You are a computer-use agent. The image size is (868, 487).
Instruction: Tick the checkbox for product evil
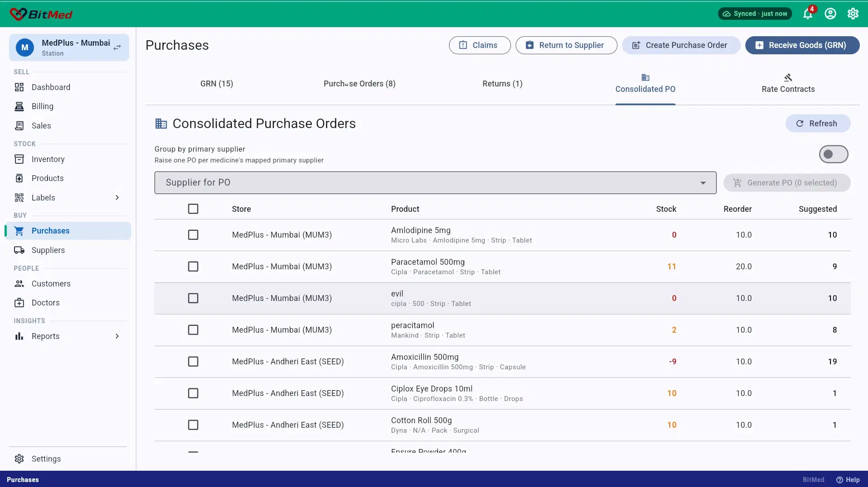click(193, 298)
